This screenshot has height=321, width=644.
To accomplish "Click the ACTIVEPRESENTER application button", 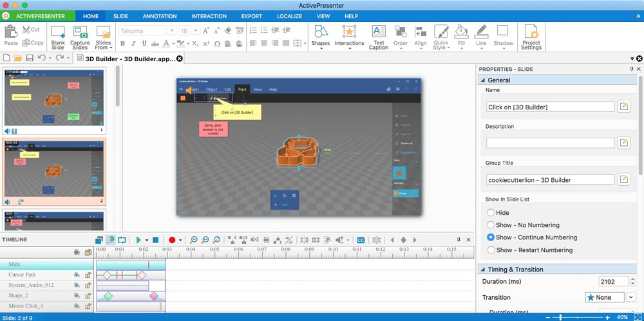I will click(38, 16).
